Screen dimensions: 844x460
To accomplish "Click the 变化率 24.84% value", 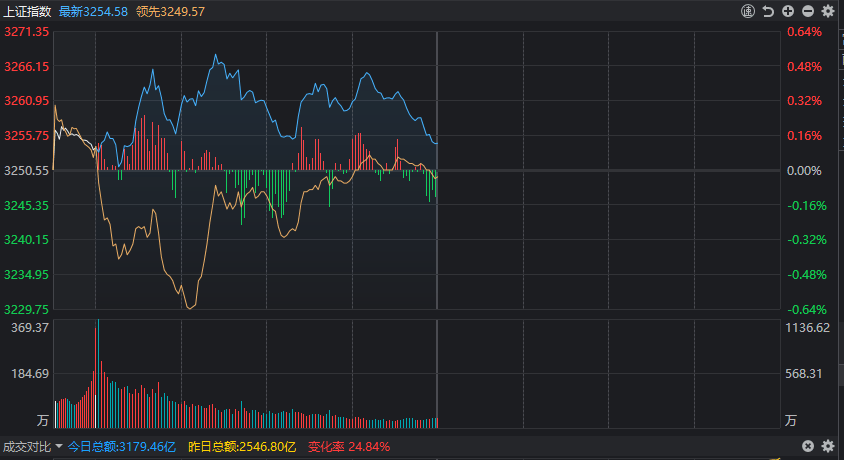I will [x=349, y=447].
